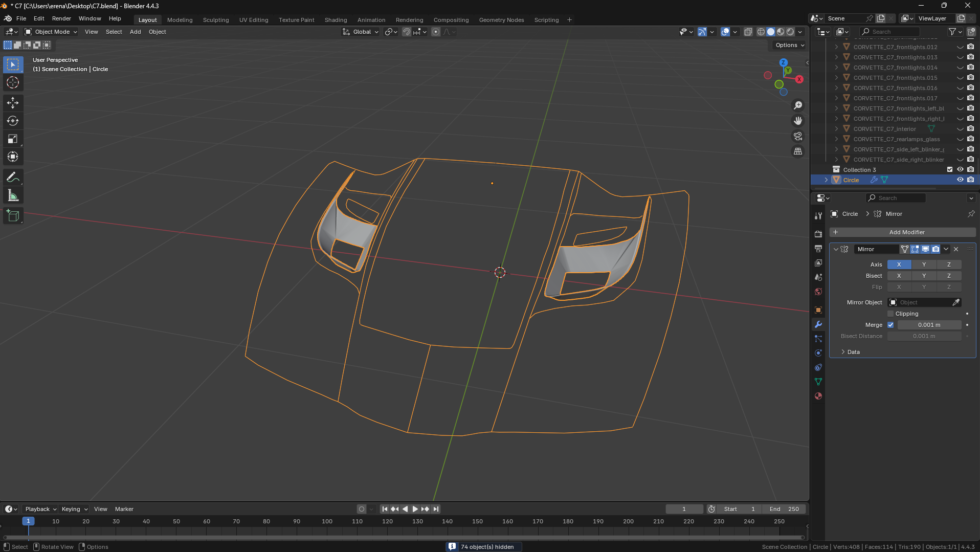This screenshot has height=552, width=980.
Task: Select the Measure ruler tool
Action: [13, 196]
